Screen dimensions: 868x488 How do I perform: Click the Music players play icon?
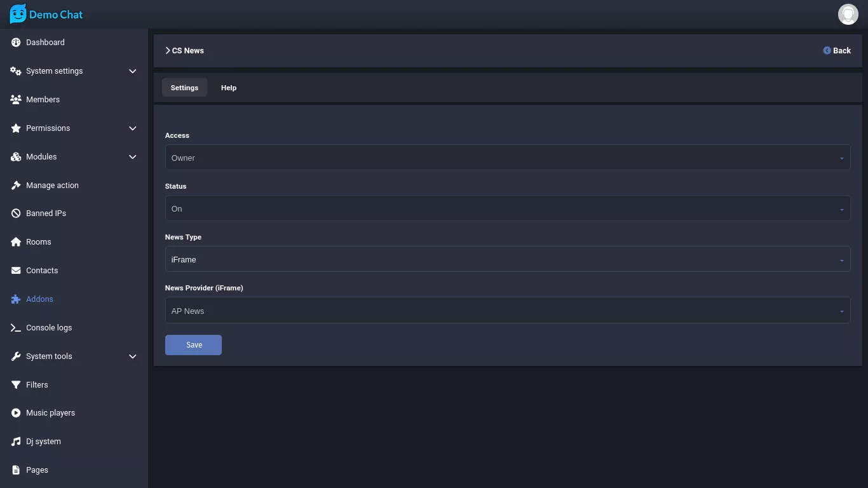pos(16,413)
